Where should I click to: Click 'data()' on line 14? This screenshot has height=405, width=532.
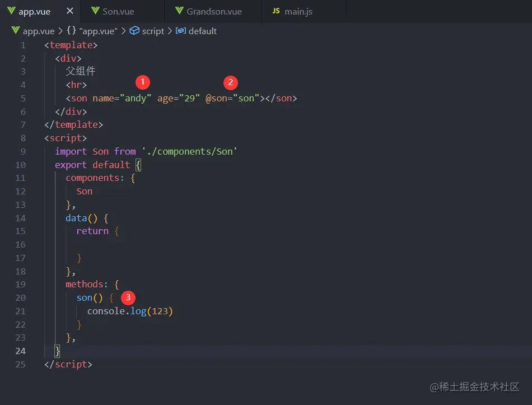81,218
